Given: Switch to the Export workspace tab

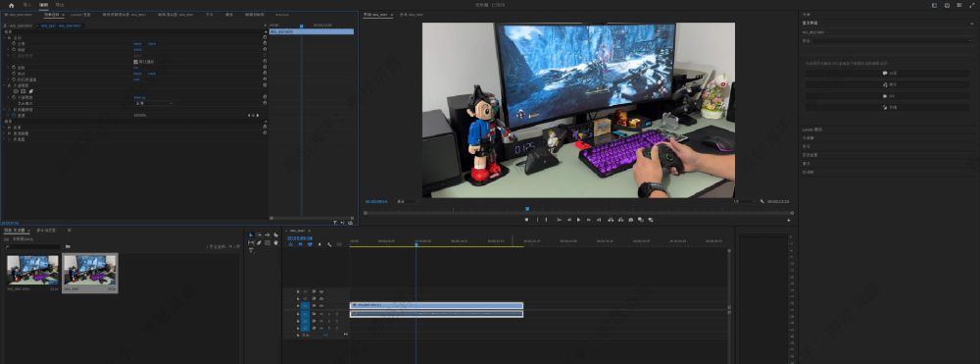Looking at the screenshot, I should click(x=60, y=5).
